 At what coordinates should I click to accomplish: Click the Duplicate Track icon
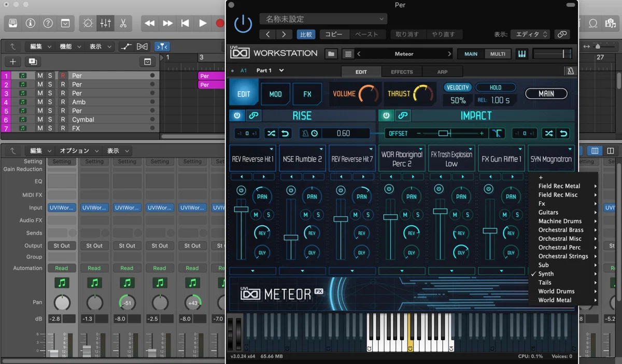pos(33,62)
